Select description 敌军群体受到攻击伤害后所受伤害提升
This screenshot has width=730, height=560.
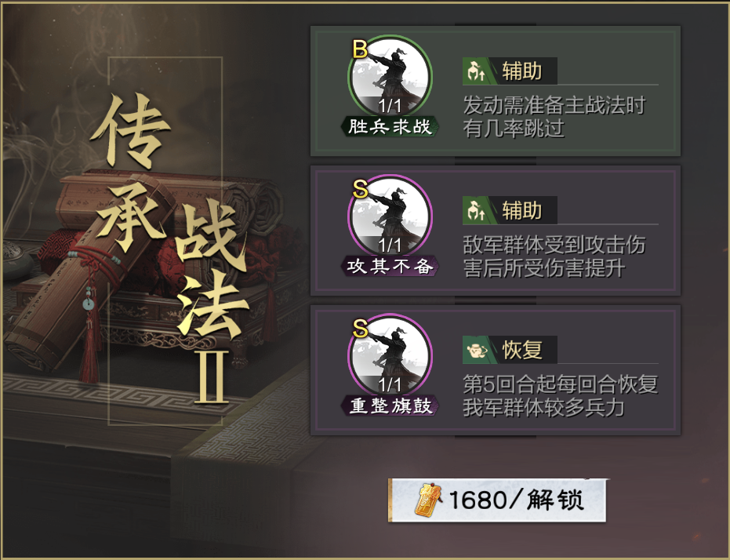point(554,256)
